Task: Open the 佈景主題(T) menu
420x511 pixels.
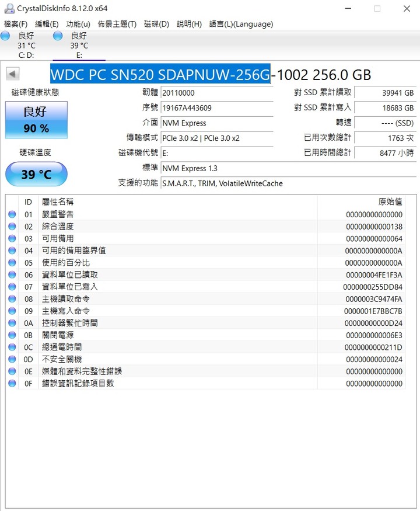Action: (117, 24)
